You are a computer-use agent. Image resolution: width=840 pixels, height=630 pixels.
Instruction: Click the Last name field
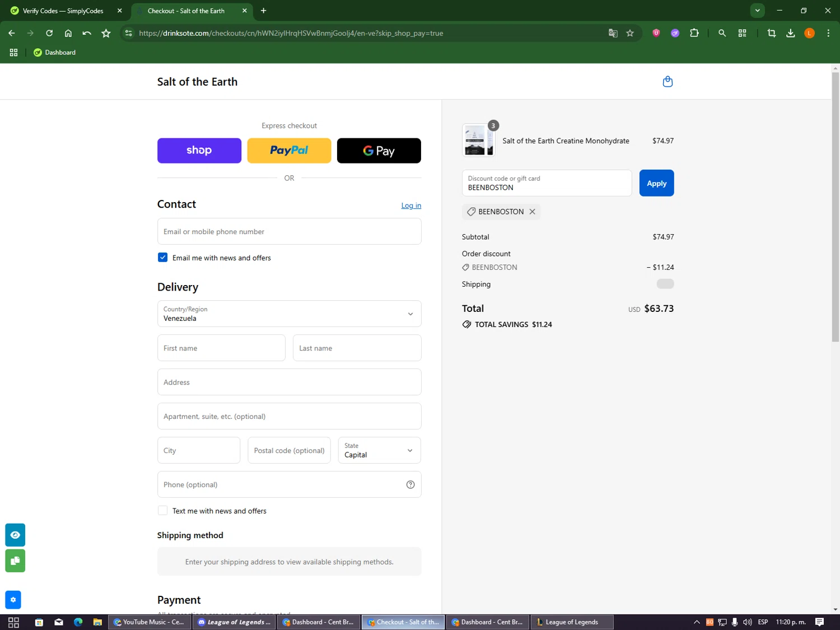(x=357, y=348)
